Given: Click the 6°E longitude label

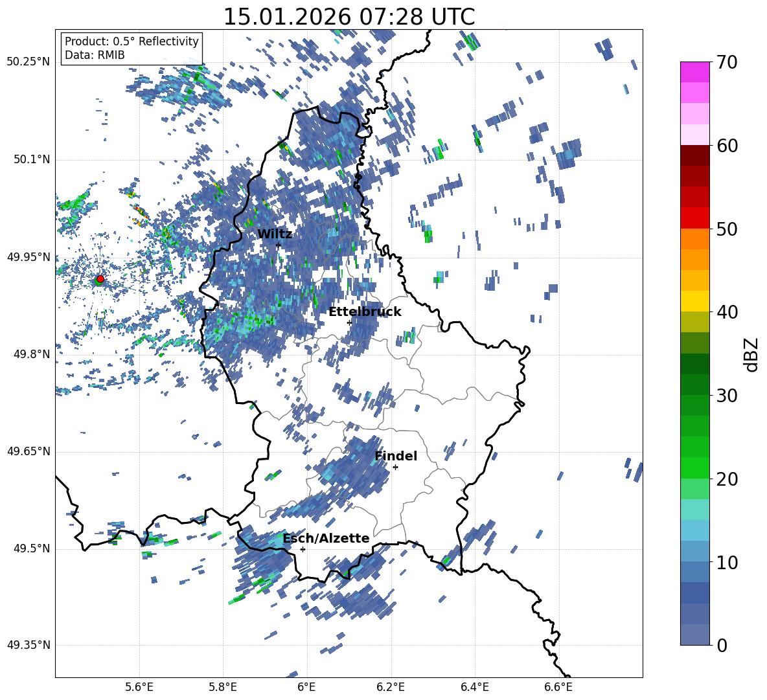Looking at the screenshot, I should 306,687.
